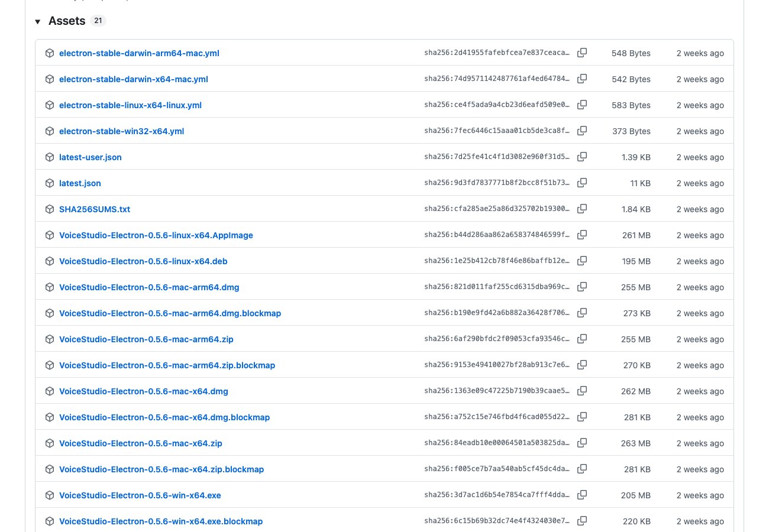Click package icon beside win-x64.exe

click(x=50, y=495)
